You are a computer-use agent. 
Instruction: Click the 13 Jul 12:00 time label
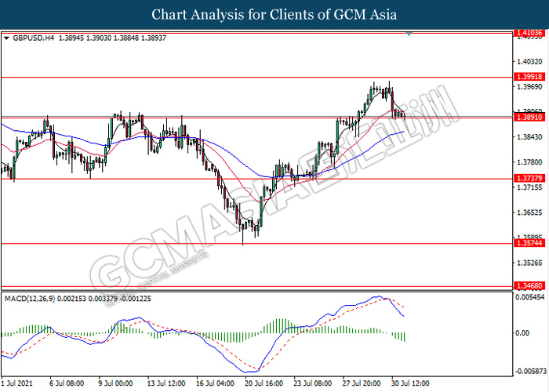pyautogui.click(x=166, y=383)
